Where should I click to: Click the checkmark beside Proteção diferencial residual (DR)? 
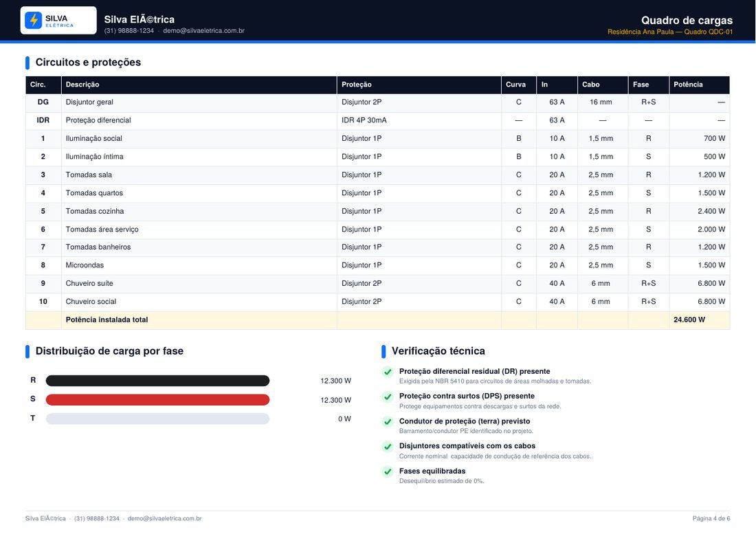click(388, 372)
